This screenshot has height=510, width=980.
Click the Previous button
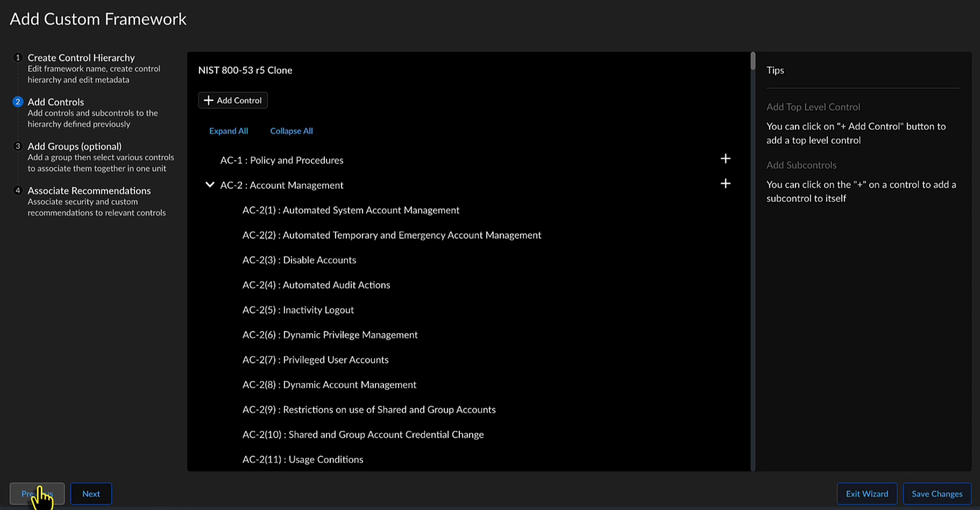coord(37,494)
